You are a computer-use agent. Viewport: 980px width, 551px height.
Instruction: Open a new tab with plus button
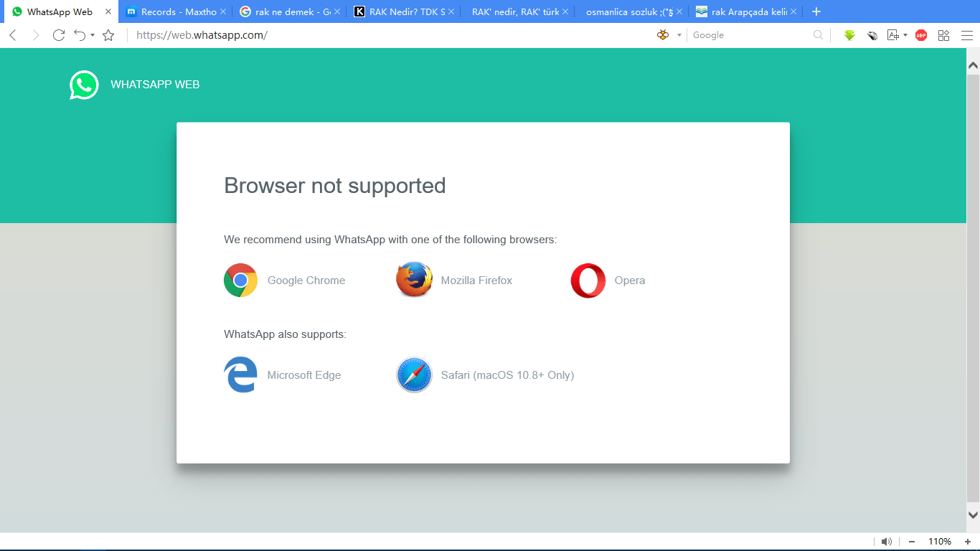pyautogui.click(x=816, y=11)
